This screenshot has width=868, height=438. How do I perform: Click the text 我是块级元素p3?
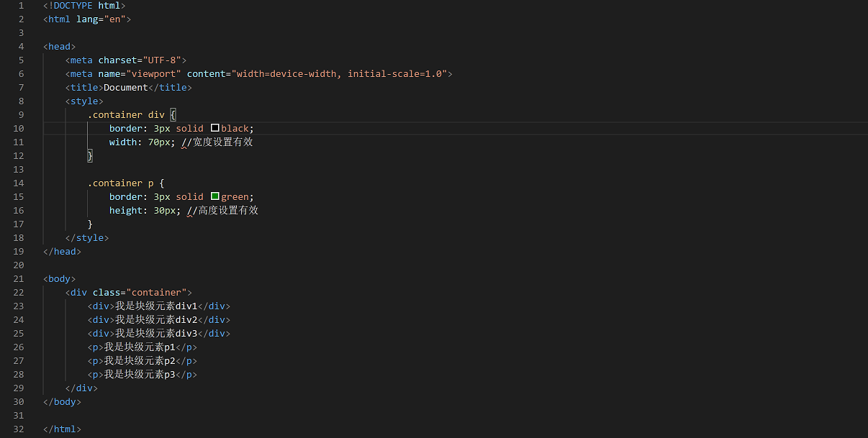click(140, 374)
